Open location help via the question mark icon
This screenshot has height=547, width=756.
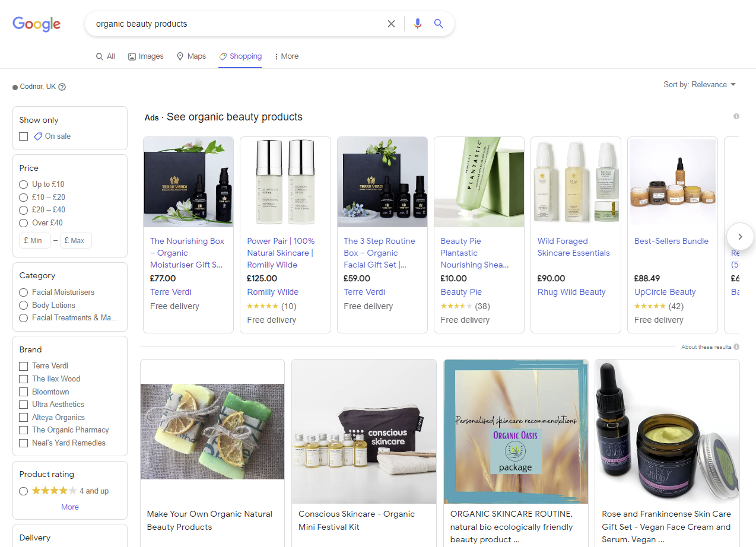[x=63, y=87]
